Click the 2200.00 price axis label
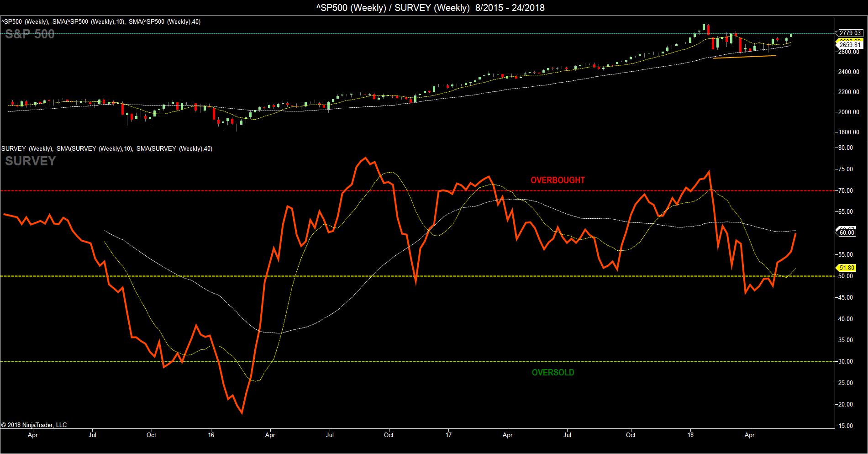Screen dimensions: 868x454 point(849,92)
